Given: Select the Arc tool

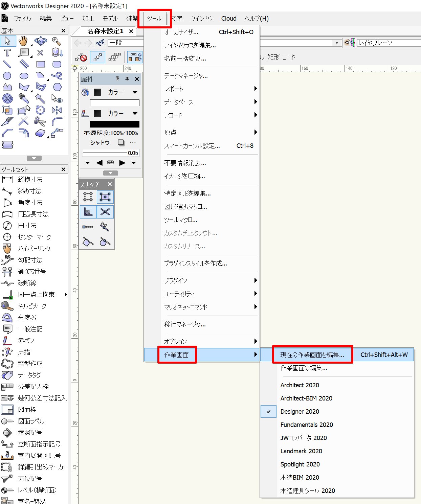Looking at the screenshot, I should tap(40, 76).
